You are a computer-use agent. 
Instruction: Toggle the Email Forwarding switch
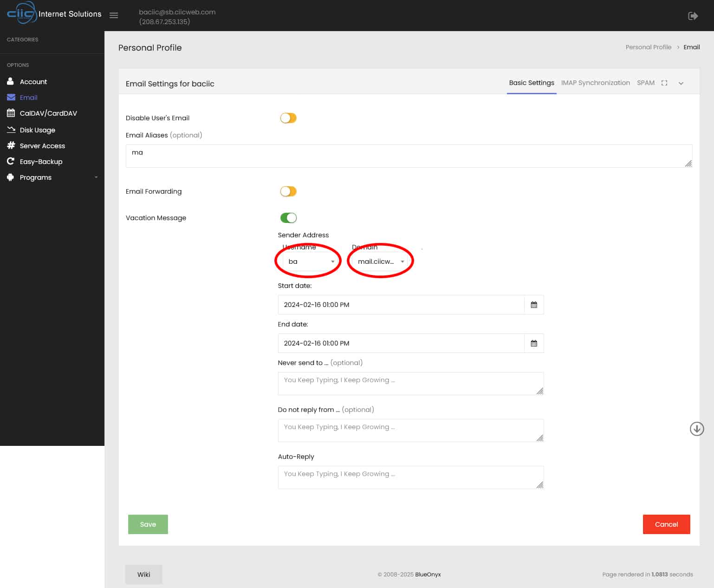click(x=288, y=191)
